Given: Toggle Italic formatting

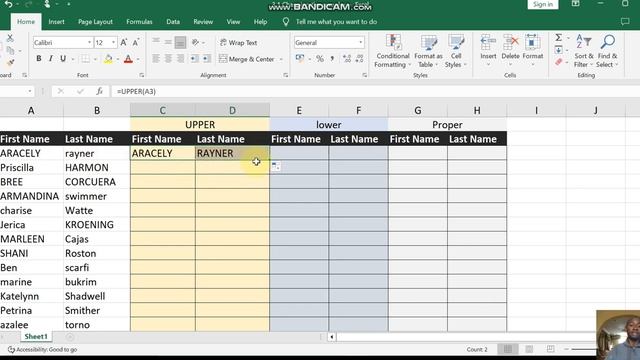Looking at the screenshot, I should tap(51, 59).
